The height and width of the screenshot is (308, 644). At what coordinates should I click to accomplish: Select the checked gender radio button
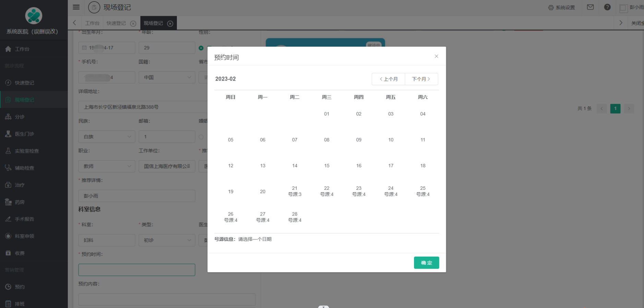click(201, 48)
